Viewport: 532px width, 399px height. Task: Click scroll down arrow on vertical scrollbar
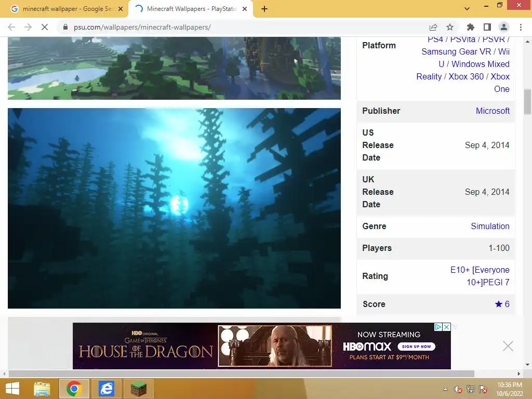click(x=527, y=365)
